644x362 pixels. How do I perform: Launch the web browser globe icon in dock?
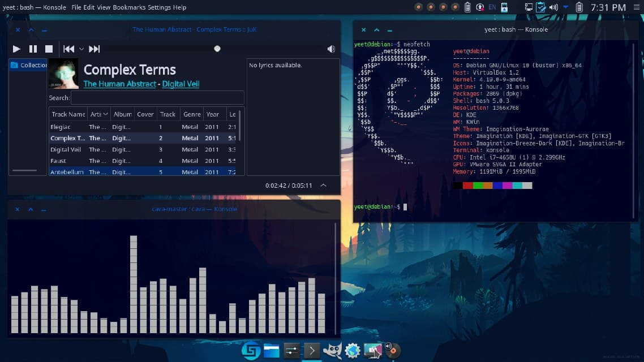point(353,351)
